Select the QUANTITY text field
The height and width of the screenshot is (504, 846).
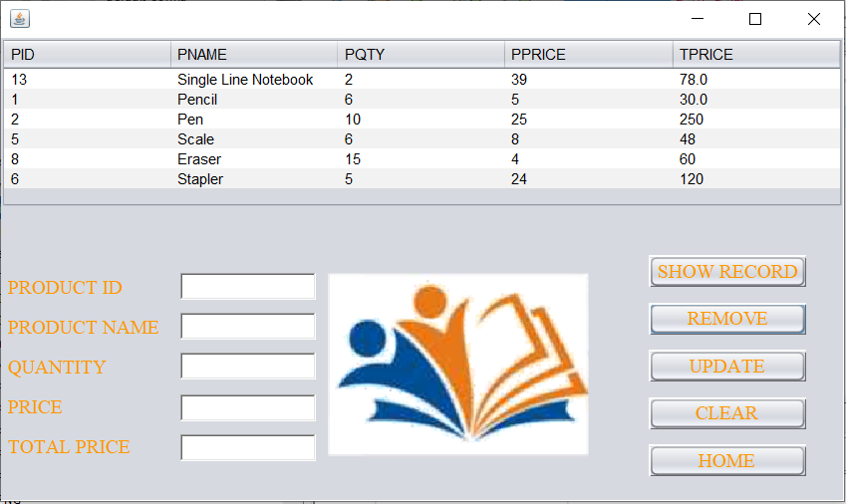coord(248,367)
